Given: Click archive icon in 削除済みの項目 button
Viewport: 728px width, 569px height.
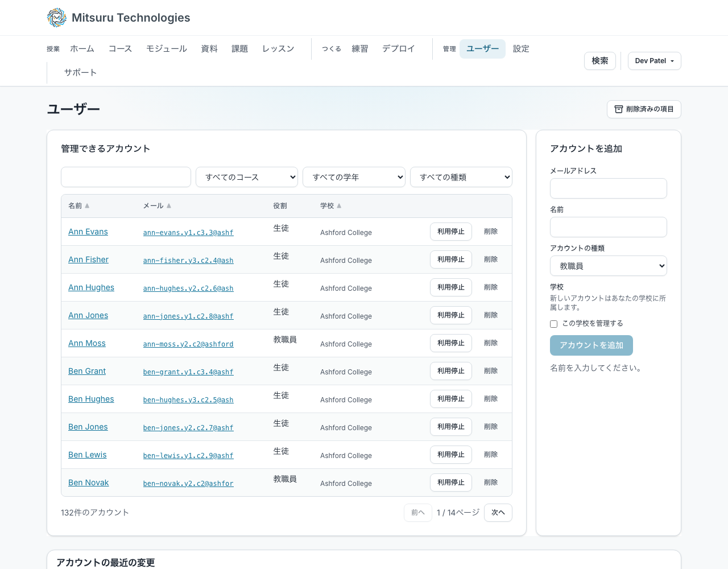Looking at the screenshot, I should (x=619, y=109).
